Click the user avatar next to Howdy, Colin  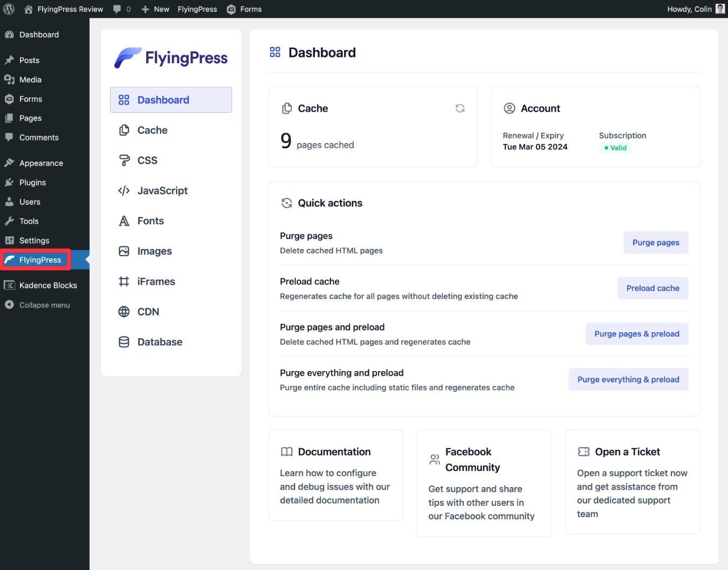pos(720,9)
